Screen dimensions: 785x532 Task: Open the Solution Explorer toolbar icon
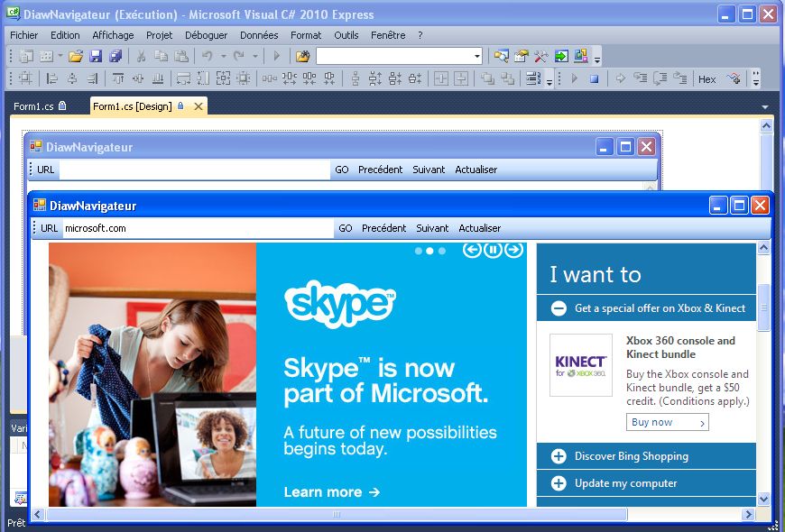click(501, 56)
